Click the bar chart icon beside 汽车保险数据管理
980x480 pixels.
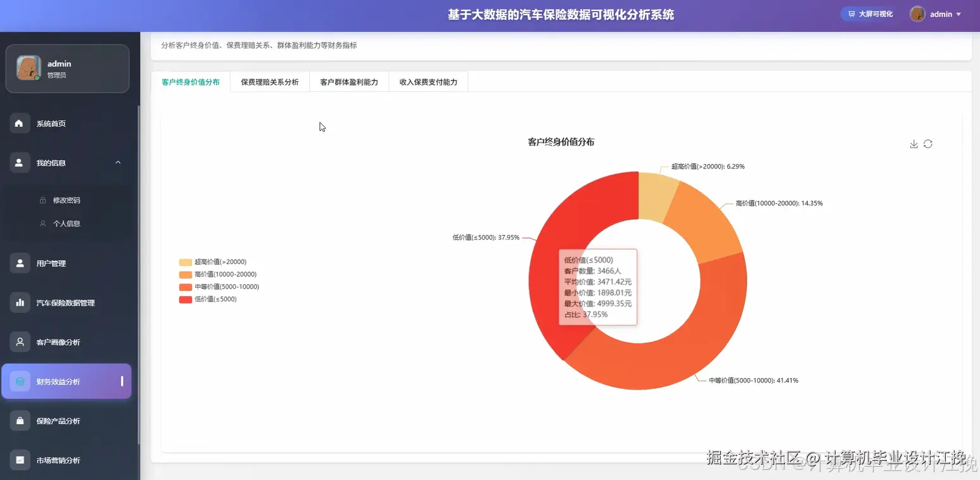pyautogui.click(x=20, y=303)
